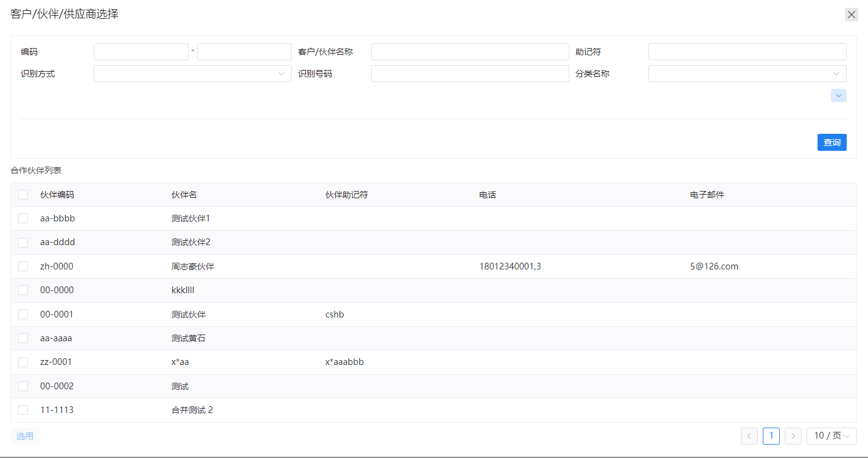Close the 客户/伙伴/供应商选择 dialog
The width and height of the screenshot is (868, 458).
(x=852, y=15)
